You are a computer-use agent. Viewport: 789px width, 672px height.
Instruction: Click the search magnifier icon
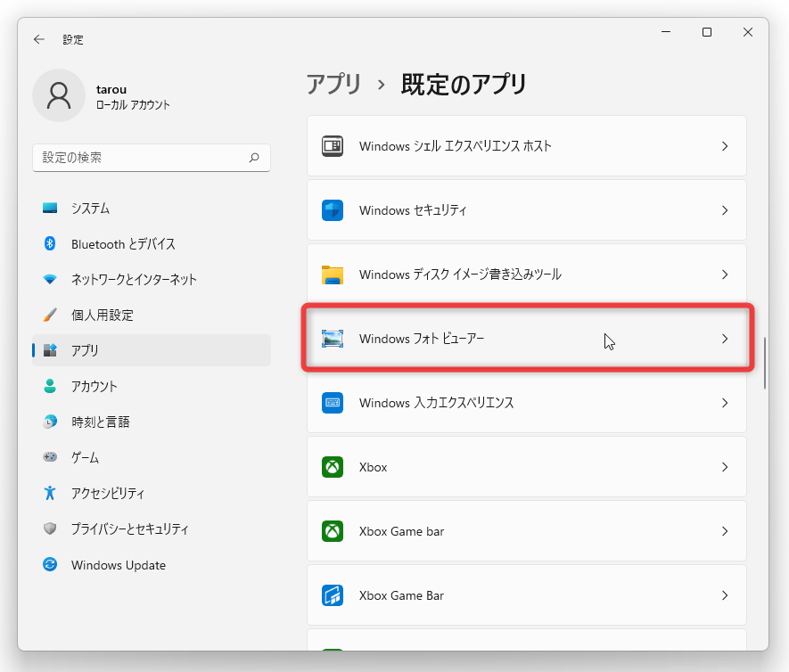pos(254,158)
